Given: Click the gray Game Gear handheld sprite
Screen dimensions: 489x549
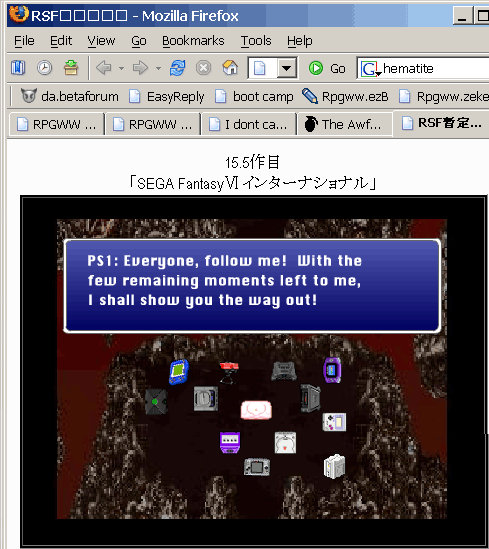Looking at the screenshot, I should 257,467.
